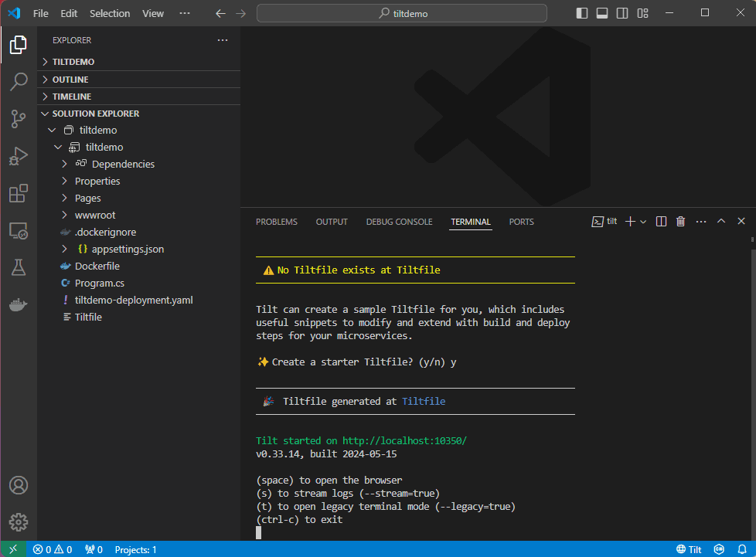The width and height of the screenshot is (756, 557).
Task: Switch to the PROBLEMS tab
Action: click(x=276, y=222)
